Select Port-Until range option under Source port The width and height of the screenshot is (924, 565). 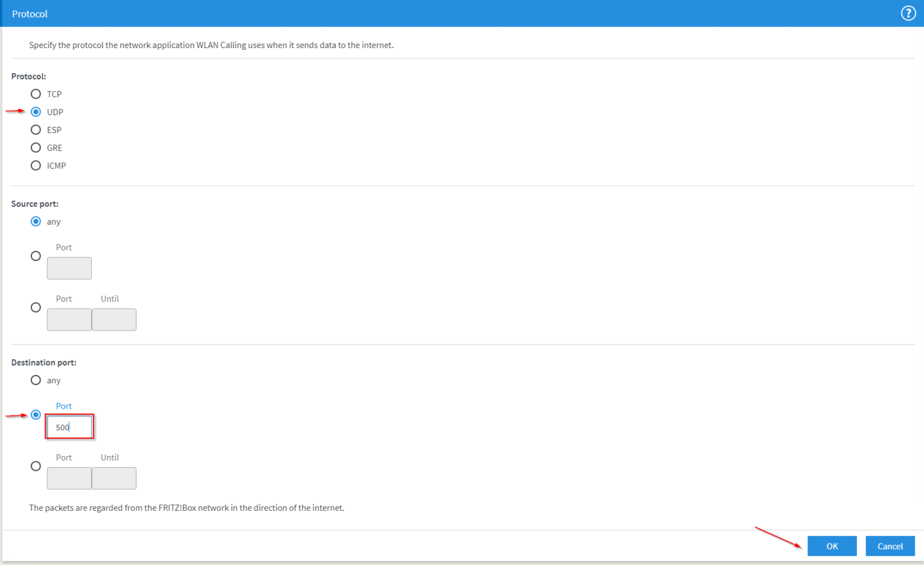tap(36, 308)
